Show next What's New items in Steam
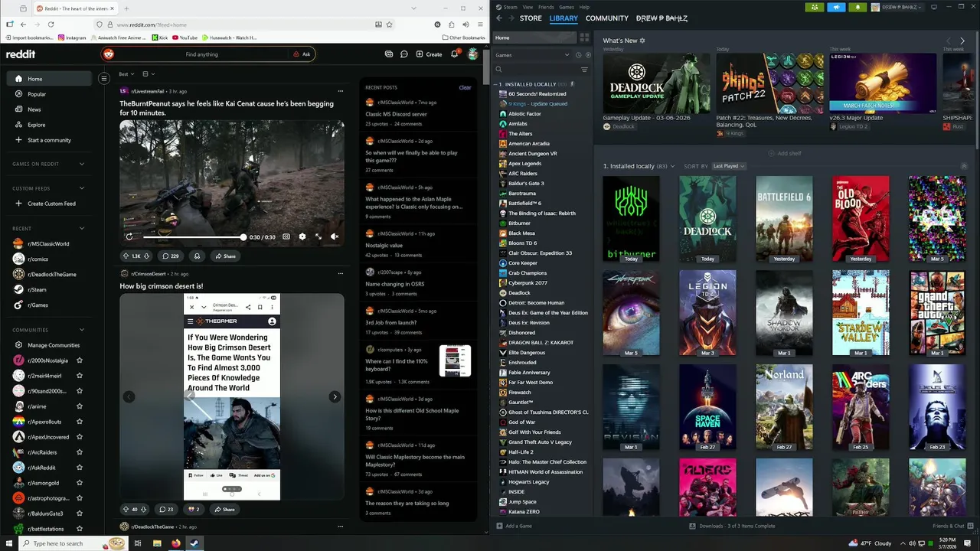The image size is (980, 551). [x=962, y=41]
